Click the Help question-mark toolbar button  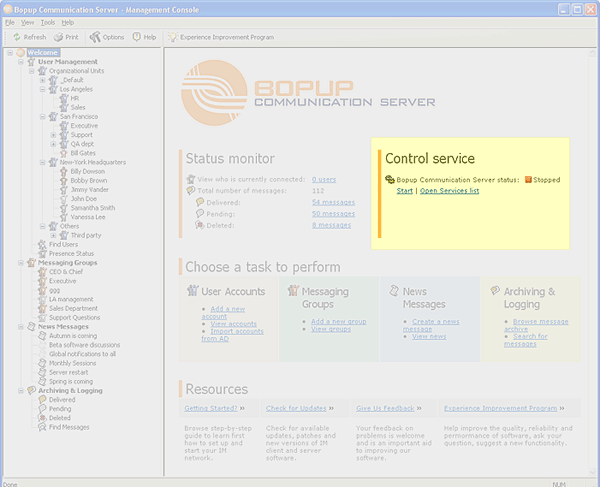pyautogui.click(x=136, y=37)
